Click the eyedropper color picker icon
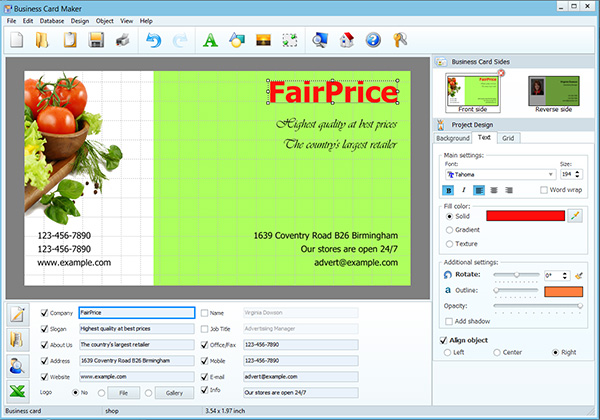The image size is (600, 420). (575, 216)
